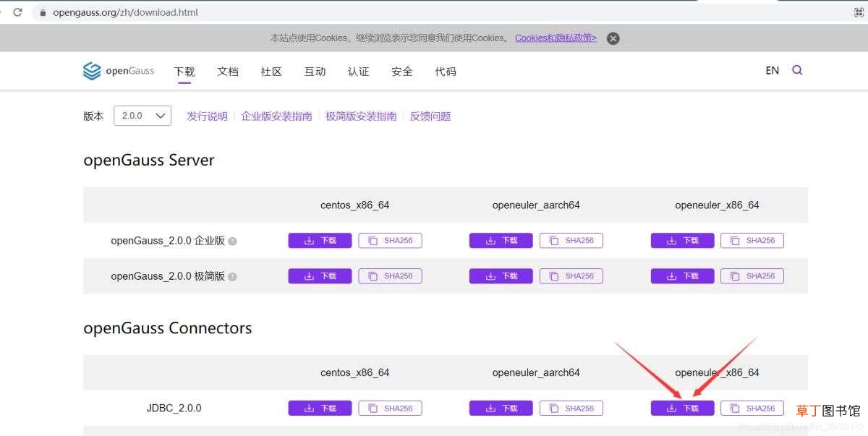The height and width of the screenshot is (436, 868).
Task: Open the 发行说明 link
Action: tap(207, 116)
